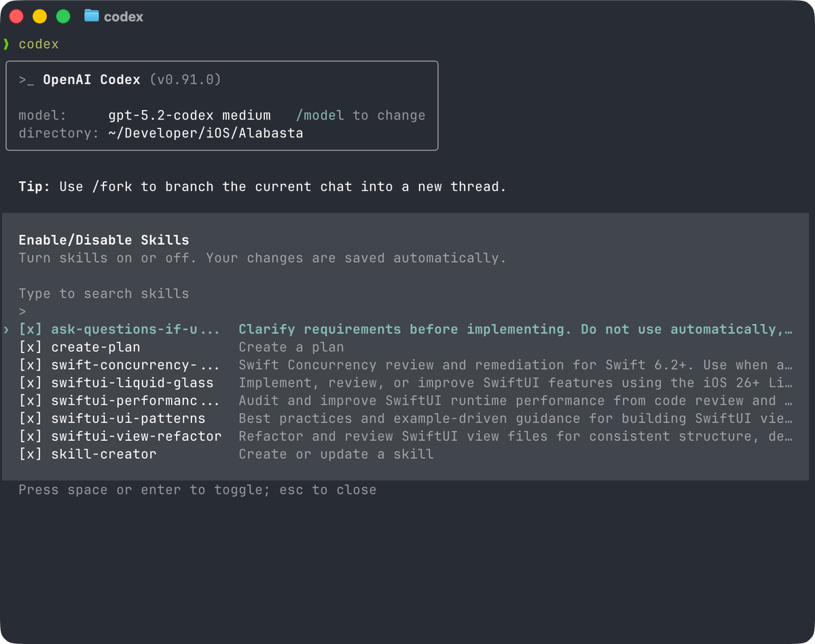Toggle the create-plan skill checkbox

(30, 347)
